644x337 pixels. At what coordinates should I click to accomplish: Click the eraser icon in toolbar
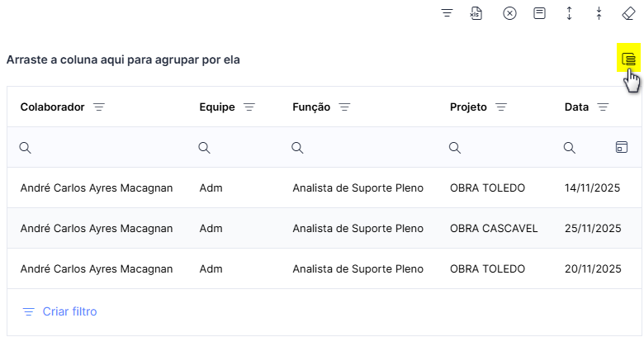pos(629,13)
